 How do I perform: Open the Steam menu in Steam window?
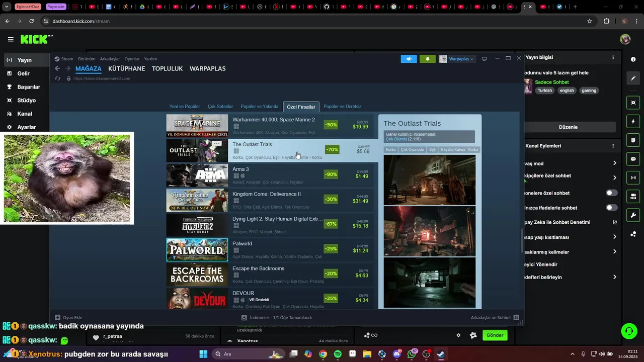(x=67, y=59)
